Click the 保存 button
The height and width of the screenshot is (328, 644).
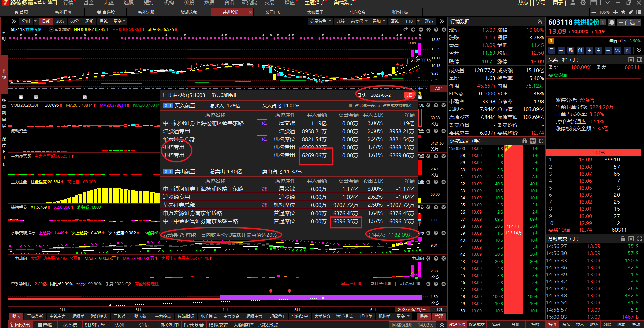pyautogui.click(x=424, y=316)
